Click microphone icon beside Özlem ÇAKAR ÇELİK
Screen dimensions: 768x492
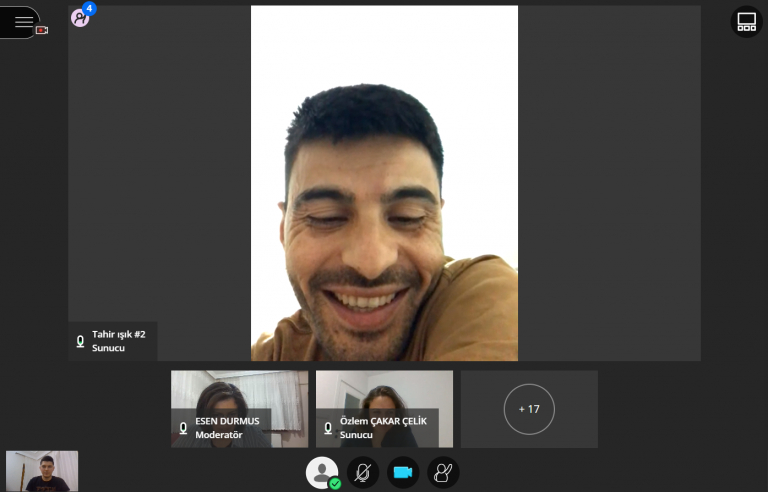(x=328, y=428)
